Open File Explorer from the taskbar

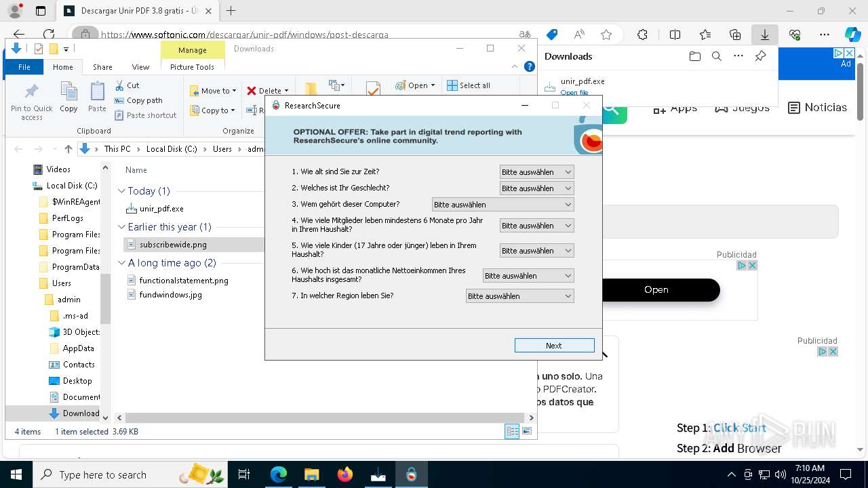pos(311,474)
